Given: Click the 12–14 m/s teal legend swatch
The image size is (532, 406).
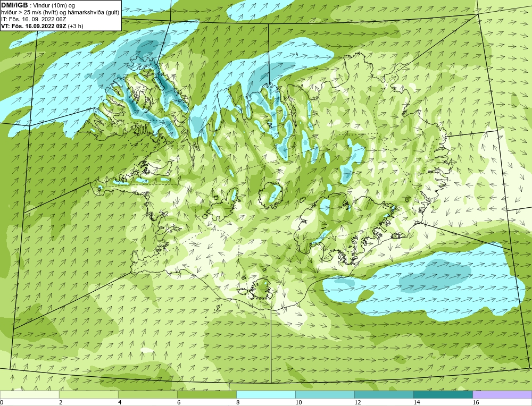Looking at the screenshot, I should click(384, 394).
